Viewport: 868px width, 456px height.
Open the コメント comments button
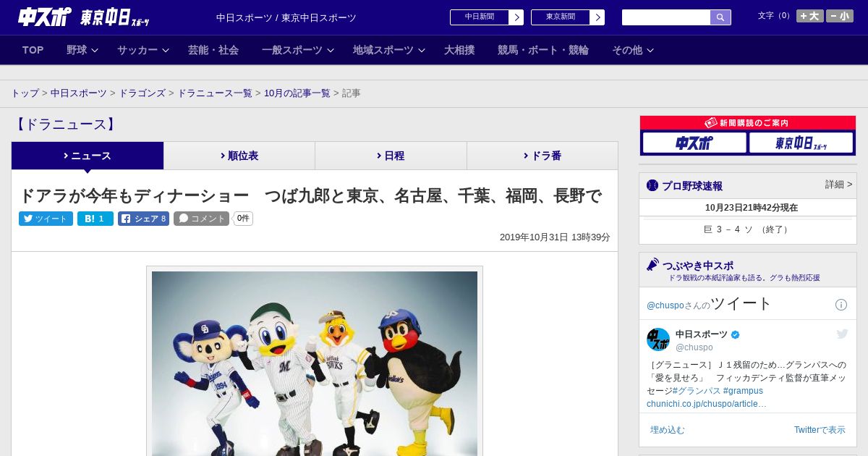(201, 219)
